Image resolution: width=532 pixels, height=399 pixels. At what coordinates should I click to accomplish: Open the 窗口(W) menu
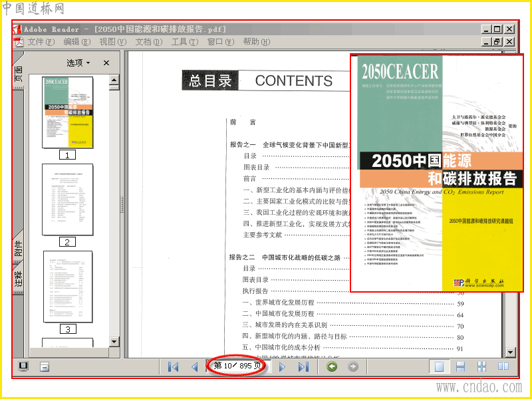coord(221,42)
